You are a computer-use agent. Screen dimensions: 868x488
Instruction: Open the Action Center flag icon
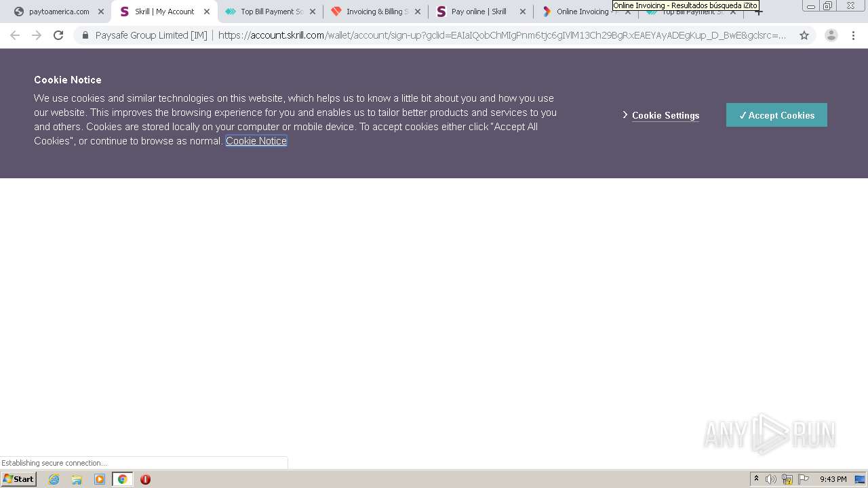click(x=804, y=479)
